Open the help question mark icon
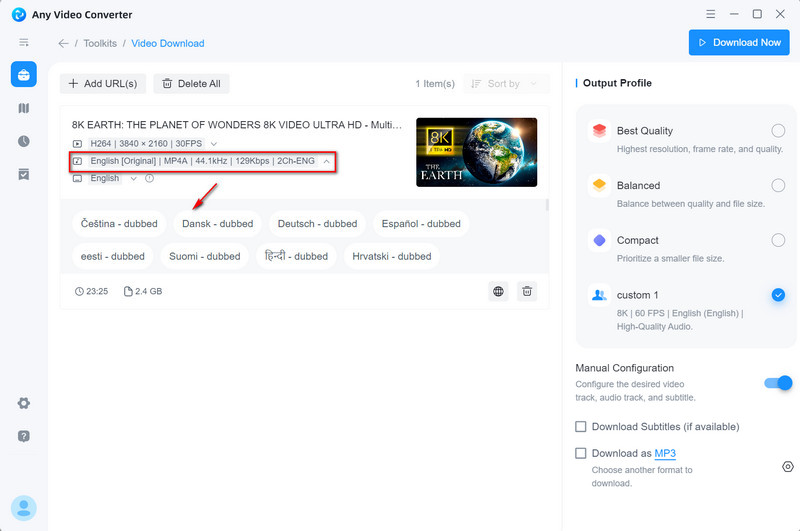The width and height of the screenshot is (800, 531). click(23, 436)
